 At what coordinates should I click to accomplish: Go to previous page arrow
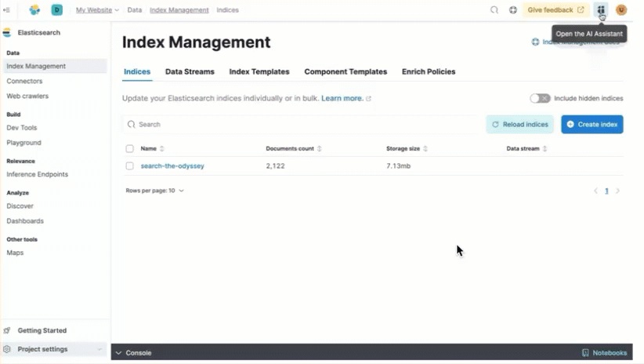(x=595, y=191)
